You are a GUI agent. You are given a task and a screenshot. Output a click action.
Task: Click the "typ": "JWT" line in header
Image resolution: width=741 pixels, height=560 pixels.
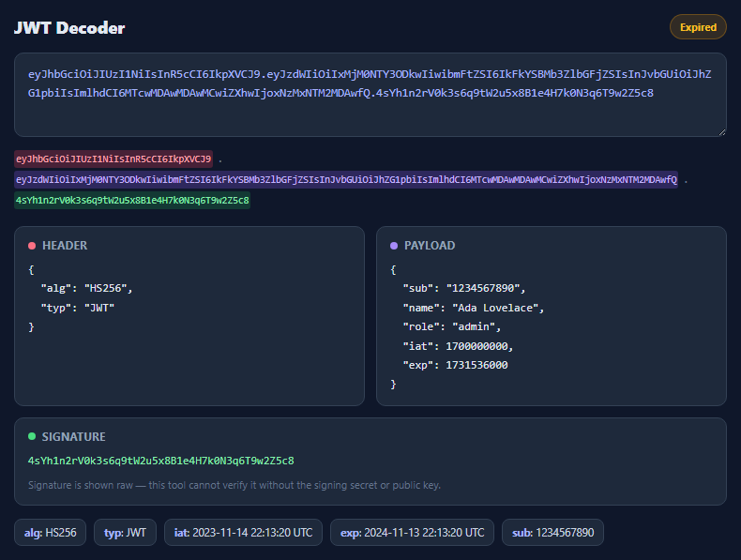(78, 308)
